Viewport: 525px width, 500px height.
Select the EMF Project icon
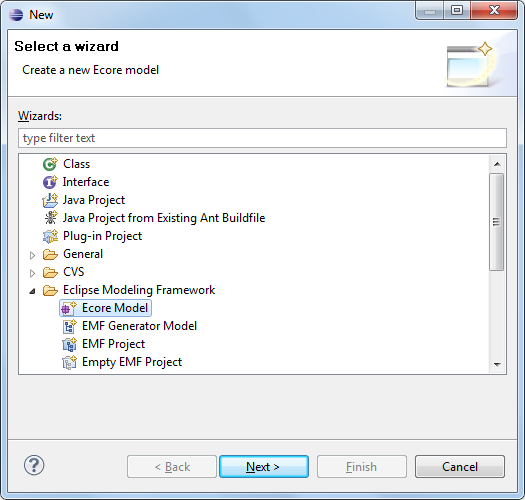(x=69, y=344)
